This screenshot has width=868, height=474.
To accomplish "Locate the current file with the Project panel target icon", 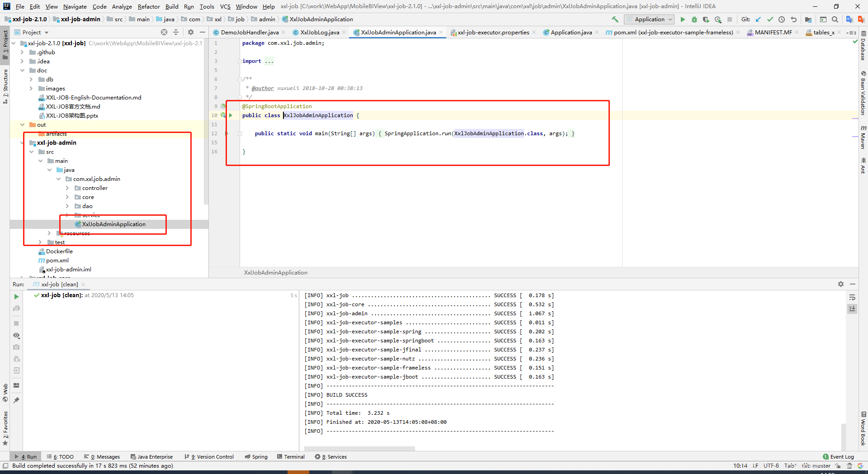I will point(164,32).
